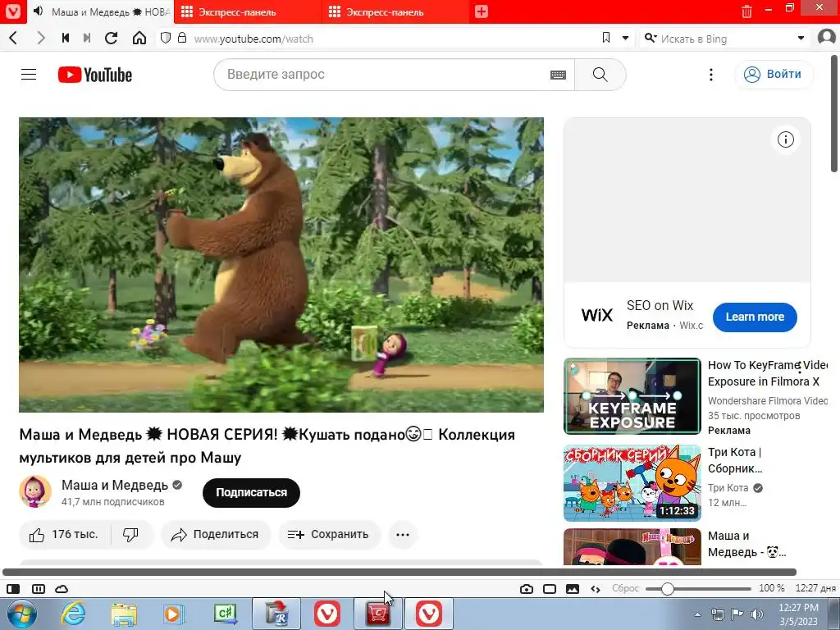
Task: Go forward with the browser forward arrow
Action: (x=41, y=38)
